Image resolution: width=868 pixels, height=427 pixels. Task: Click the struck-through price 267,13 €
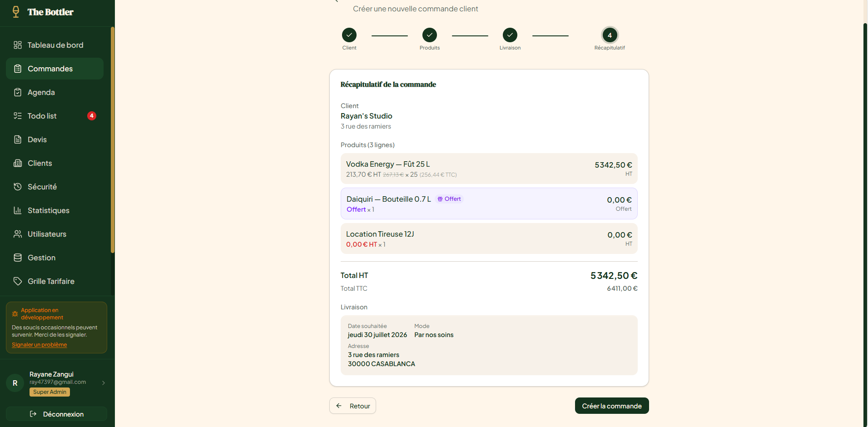[x=393, y=175]
